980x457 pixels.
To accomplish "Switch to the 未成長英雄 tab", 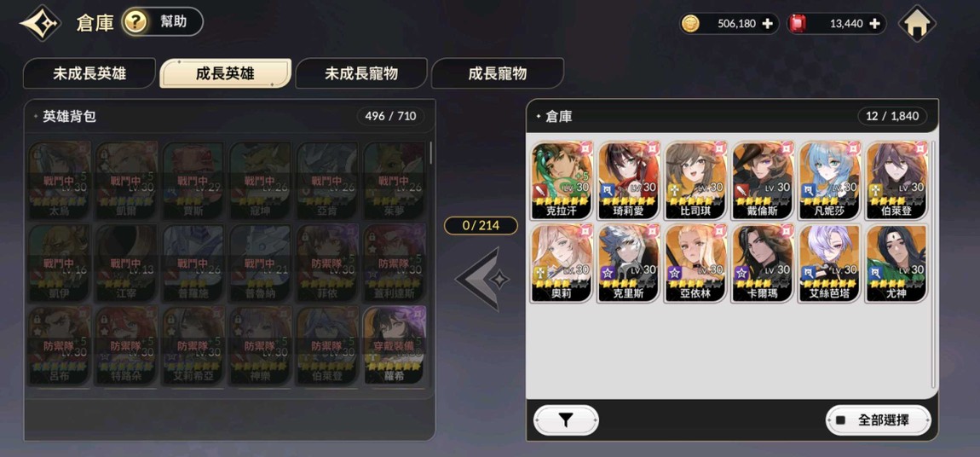I will point(89,73).
